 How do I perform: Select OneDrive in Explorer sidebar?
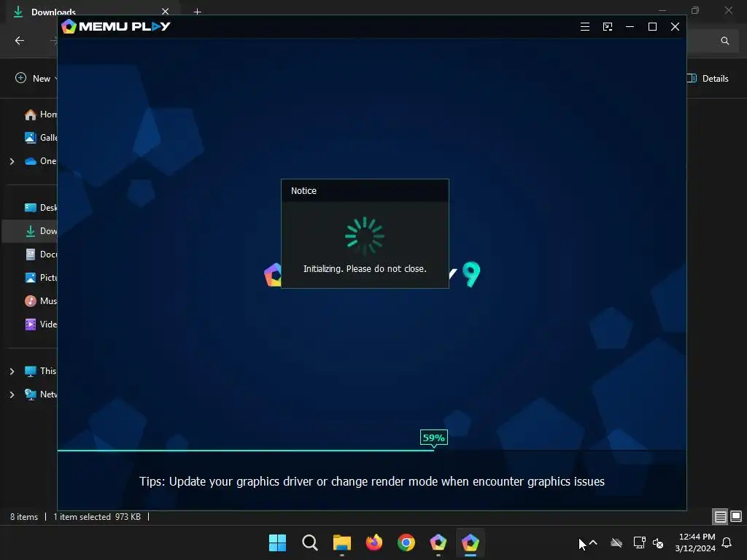point(41,161)
